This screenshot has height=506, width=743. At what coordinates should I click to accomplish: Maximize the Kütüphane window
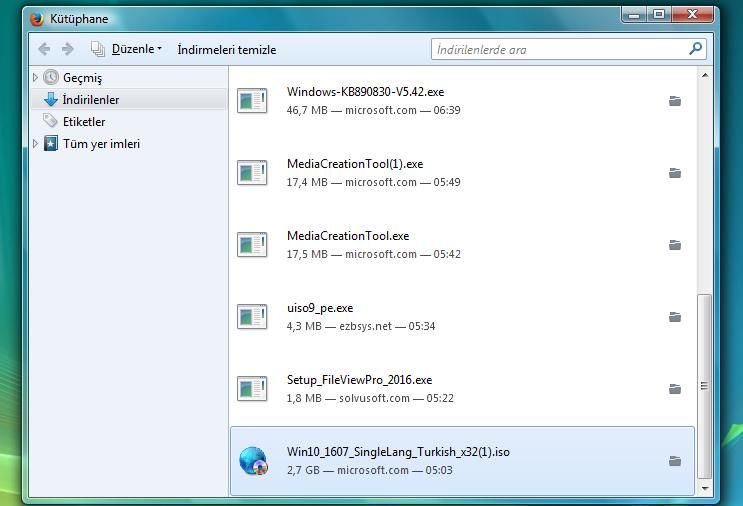(x=659, y=15)
